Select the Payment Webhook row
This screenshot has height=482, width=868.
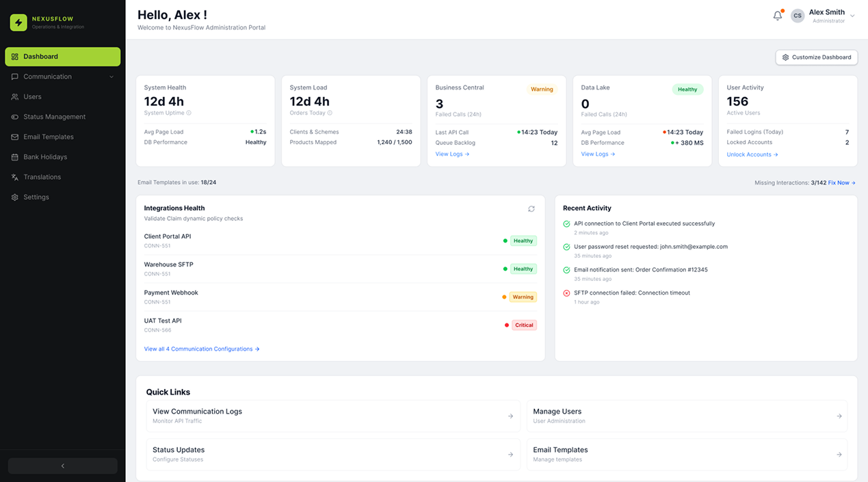tap(341, 297)
